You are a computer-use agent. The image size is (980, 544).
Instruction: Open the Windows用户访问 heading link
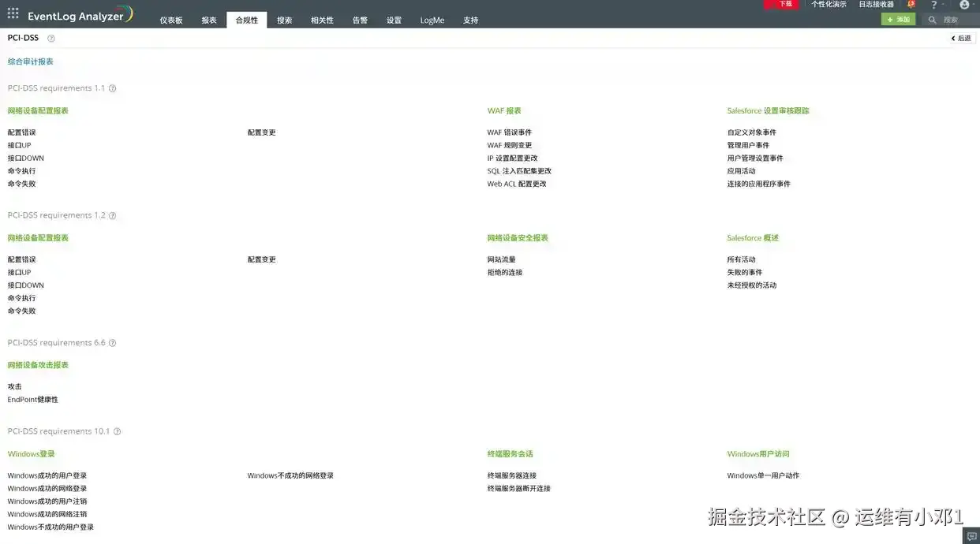coord(758,454)
